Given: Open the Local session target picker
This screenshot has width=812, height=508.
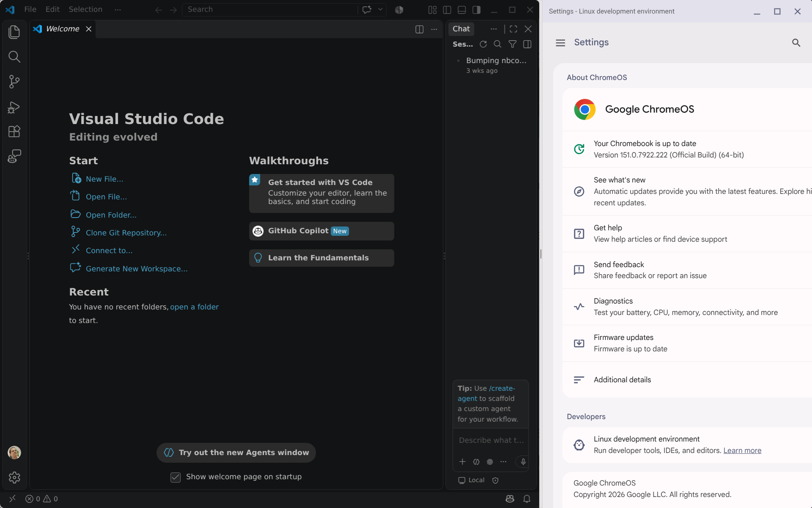Looking at the screenshot, I should click(x=472, y=480).
